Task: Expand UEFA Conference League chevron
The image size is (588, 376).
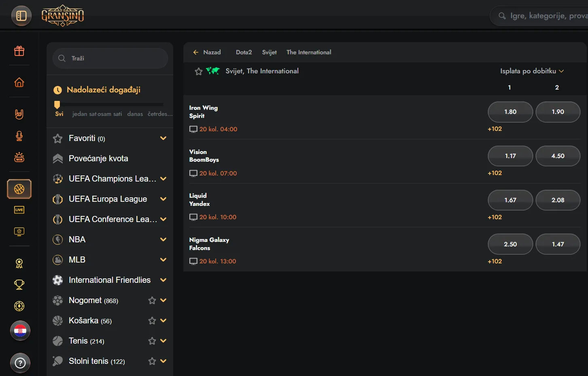Action: click(x=163, y=219)
